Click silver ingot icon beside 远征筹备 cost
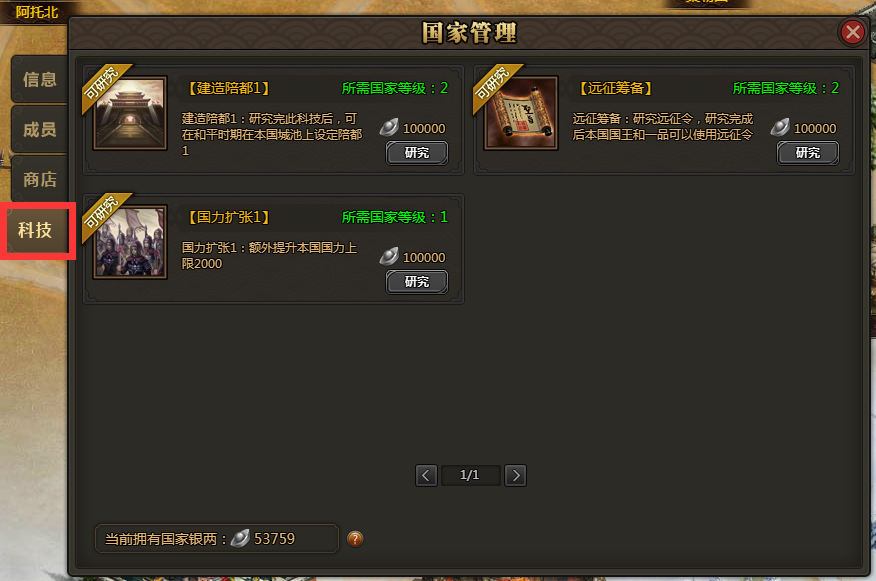This screenshot has height=581, width=876. (x=780, y=127)
